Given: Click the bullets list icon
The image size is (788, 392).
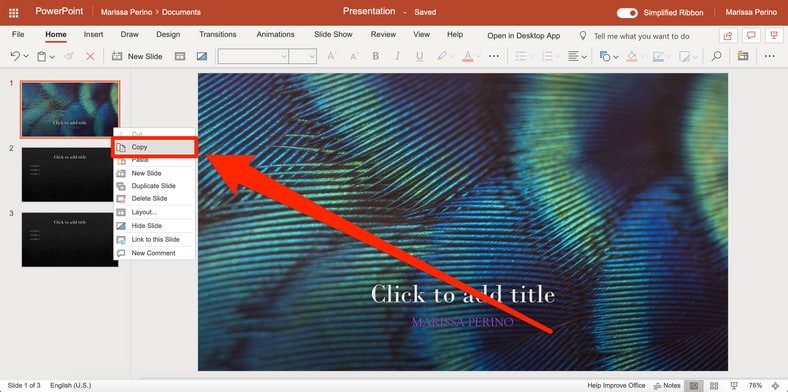Looking at the screenshot, I should (521, 56).
